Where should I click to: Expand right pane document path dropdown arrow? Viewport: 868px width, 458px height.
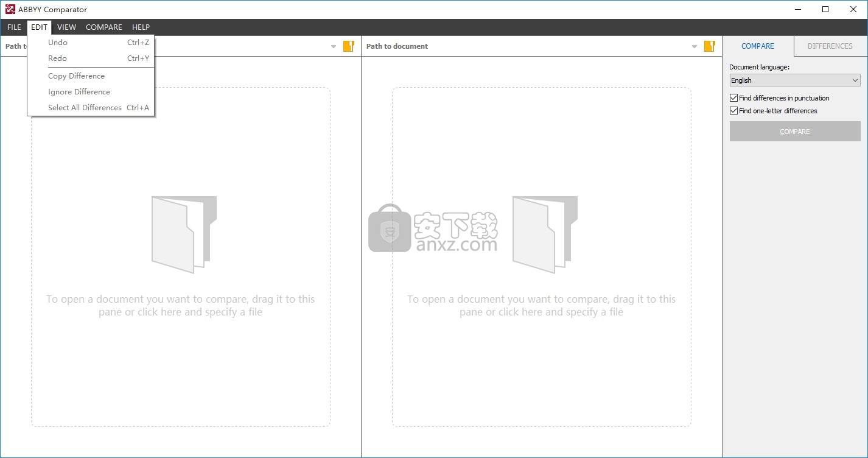[x=695, y=47]
